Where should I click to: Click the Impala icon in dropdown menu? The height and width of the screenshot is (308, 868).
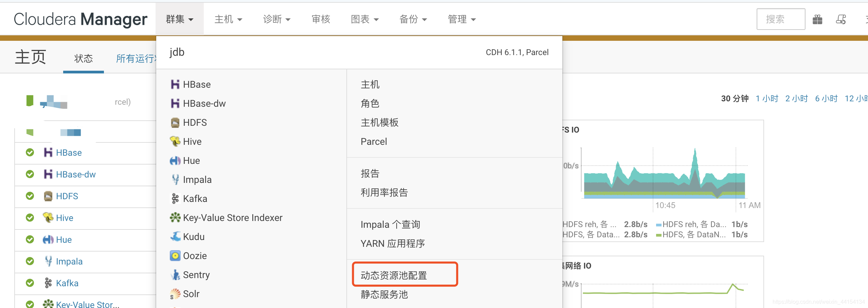click(x=175, y=179)
